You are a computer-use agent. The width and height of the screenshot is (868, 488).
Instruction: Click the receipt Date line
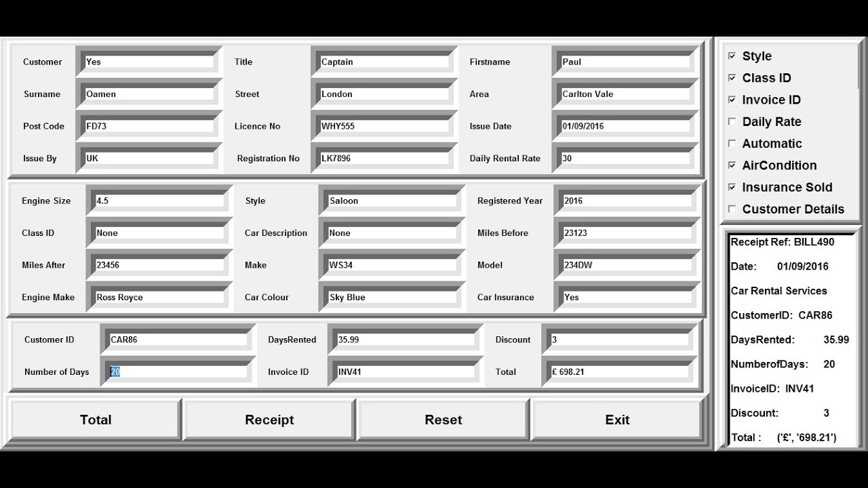780,266
